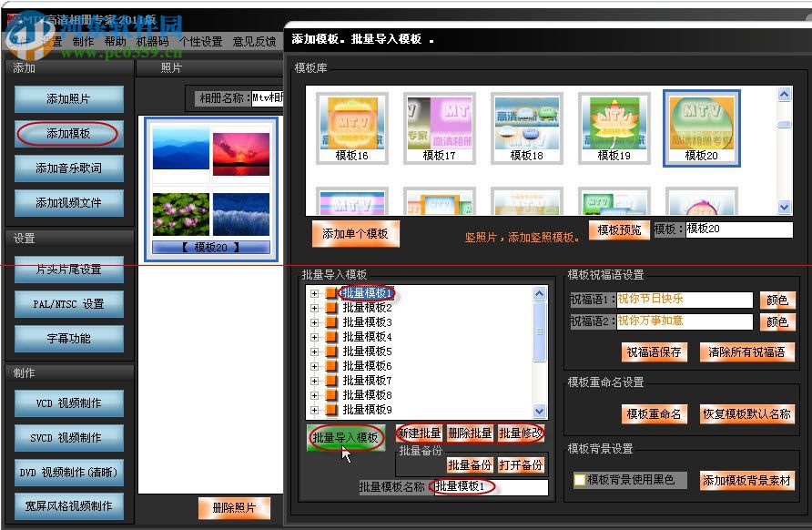The width and height of the screenshot is (812, 530).
Task: Open PAL/NTSC 设置
Action: coord(69,304)
